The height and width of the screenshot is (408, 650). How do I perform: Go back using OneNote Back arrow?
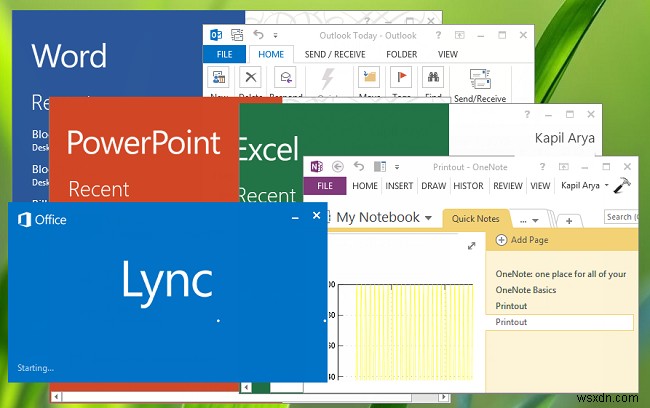tap(338, 167)
